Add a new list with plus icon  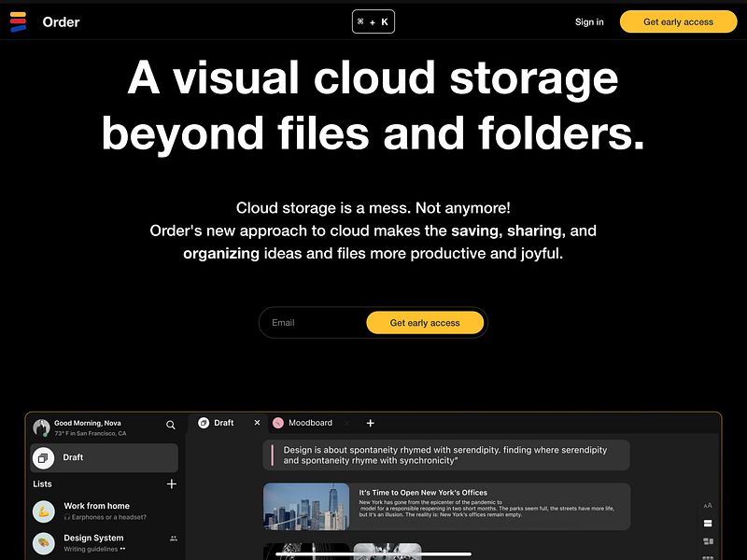[172, 483]
